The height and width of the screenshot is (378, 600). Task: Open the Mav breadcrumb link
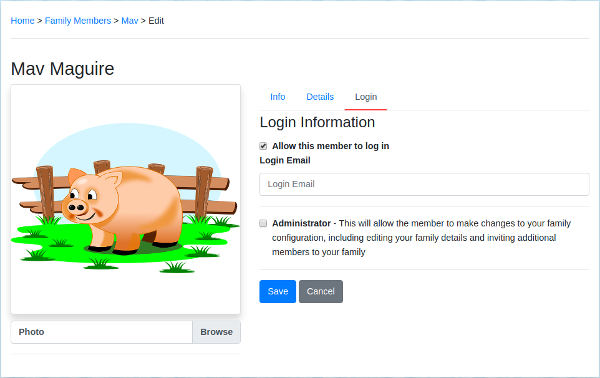point(130,21)
